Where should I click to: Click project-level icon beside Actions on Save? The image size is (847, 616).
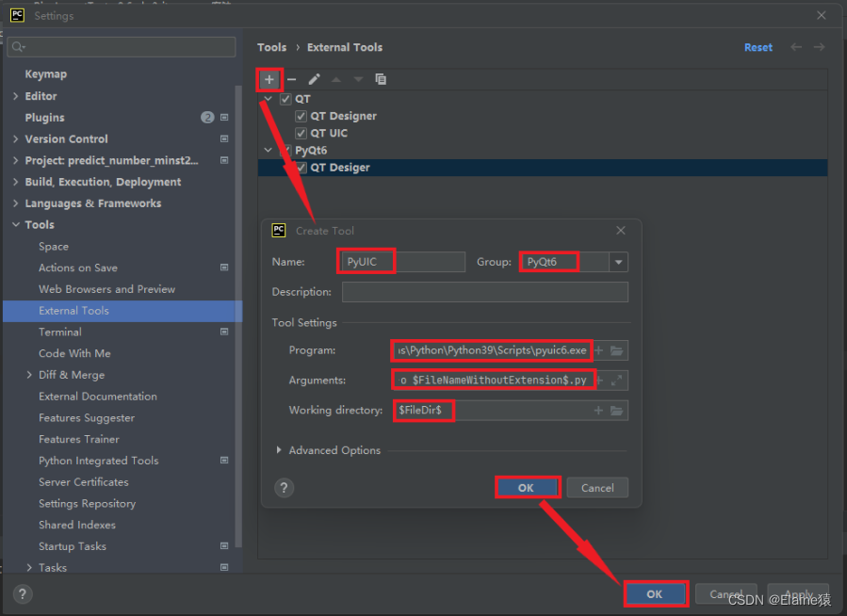(224, 267)
